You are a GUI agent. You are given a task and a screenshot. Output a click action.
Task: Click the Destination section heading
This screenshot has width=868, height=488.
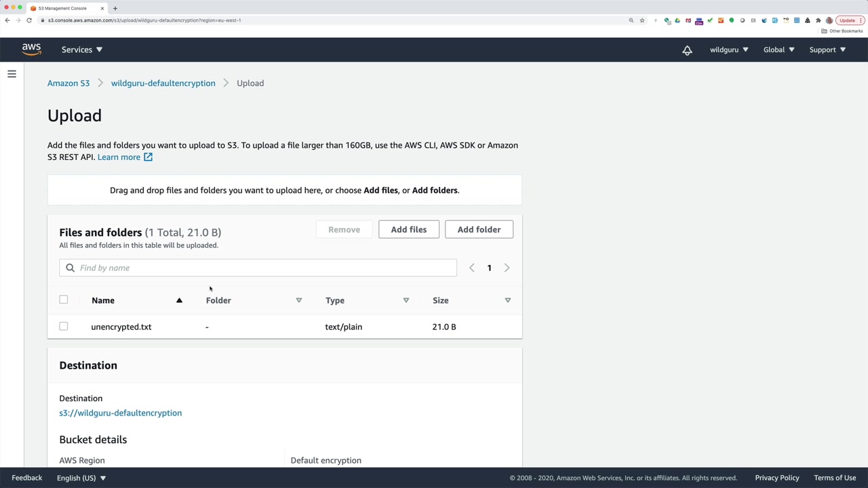click(x=88, y=365)
